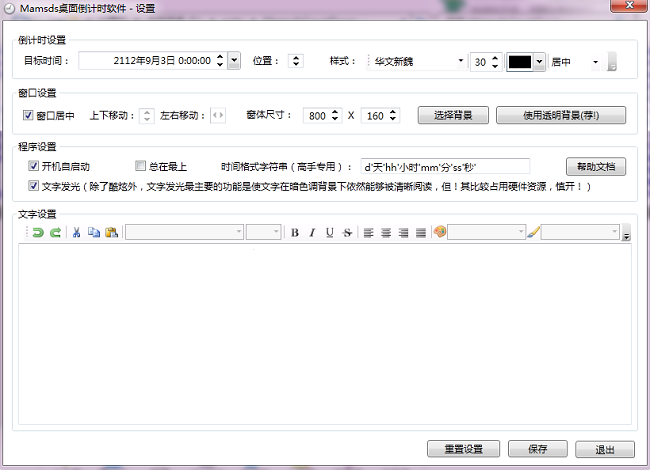650x470 pixels.
Task: Click the 重置设置 button
Action: [x=463, y=449]
